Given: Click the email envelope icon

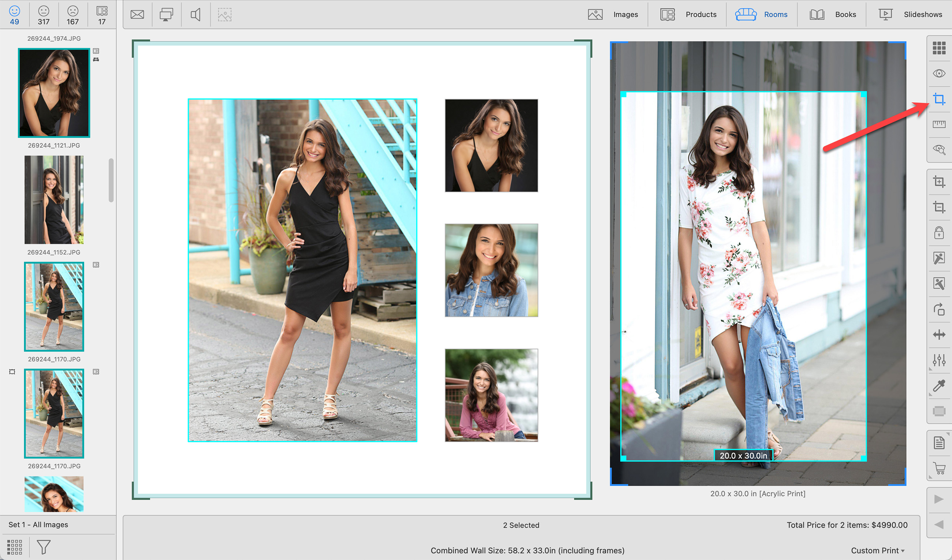Looking at the screenshot, I should [137, 14].
